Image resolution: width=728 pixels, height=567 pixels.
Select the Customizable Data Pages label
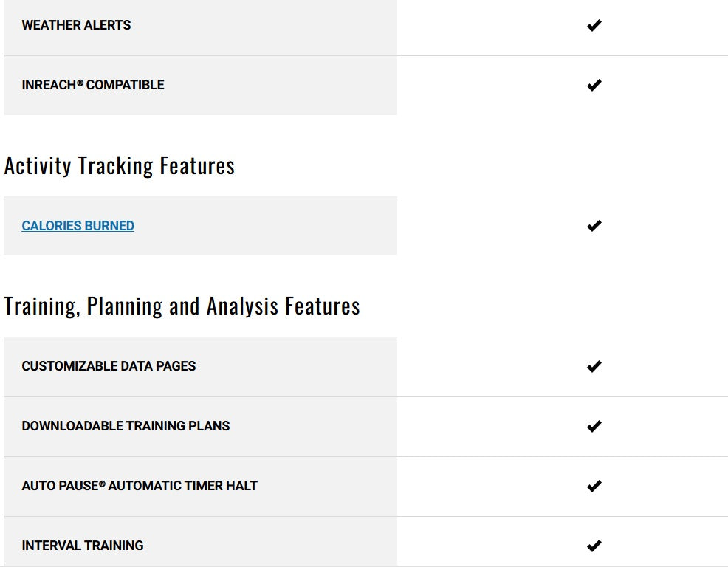tap(109, 366)
